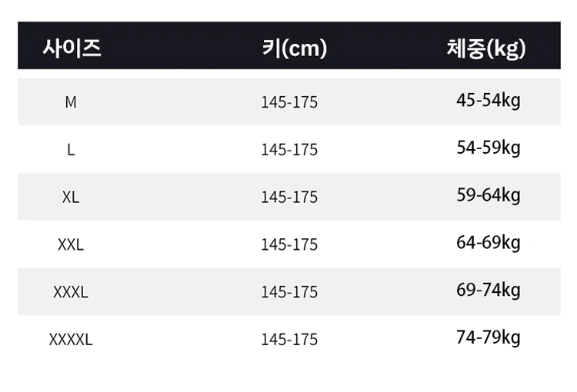Image resolution: width=577 pixels, height=392 pixels.
Task: Select the M size cell
Action: [x=71, y=101]
